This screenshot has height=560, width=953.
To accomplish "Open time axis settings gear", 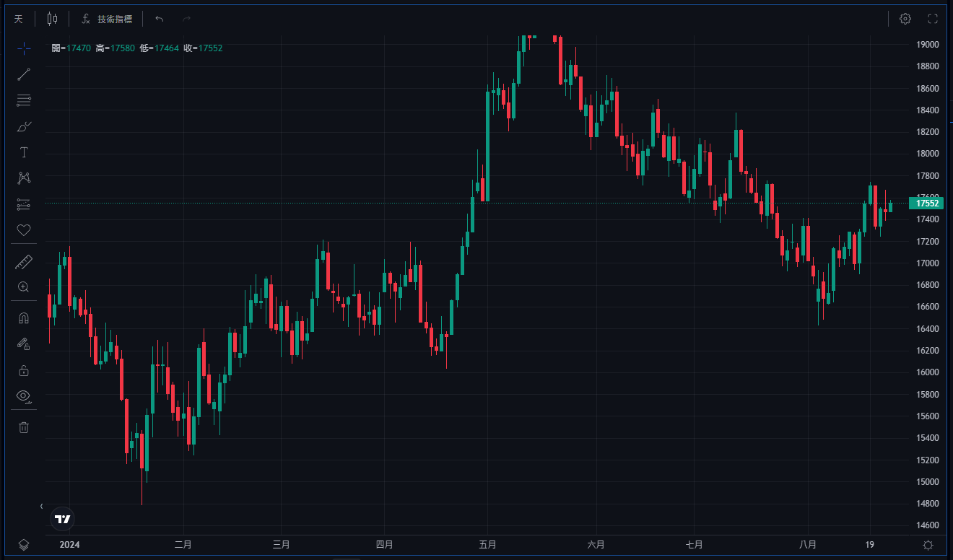I will (928, 545).
